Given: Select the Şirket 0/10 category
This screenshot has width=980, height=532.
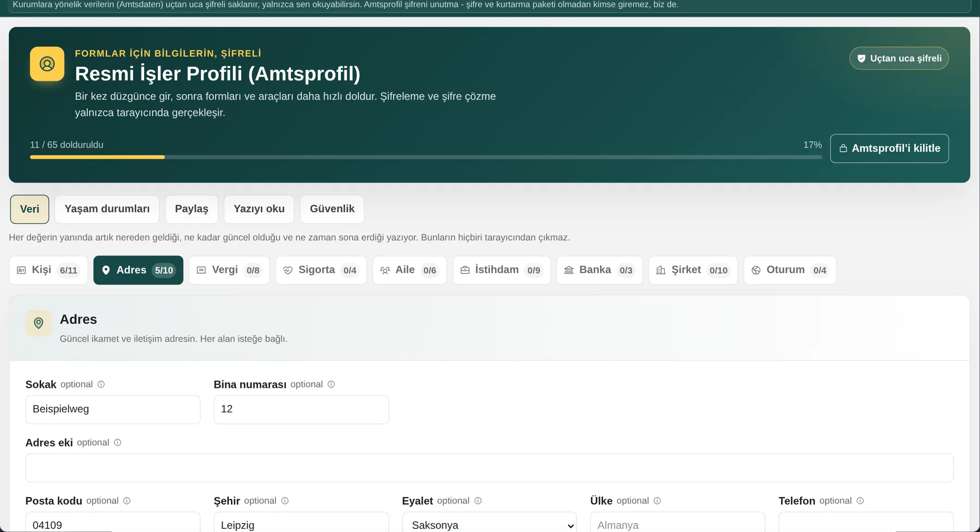Looking at the screenshot, I should coord(693,270).
